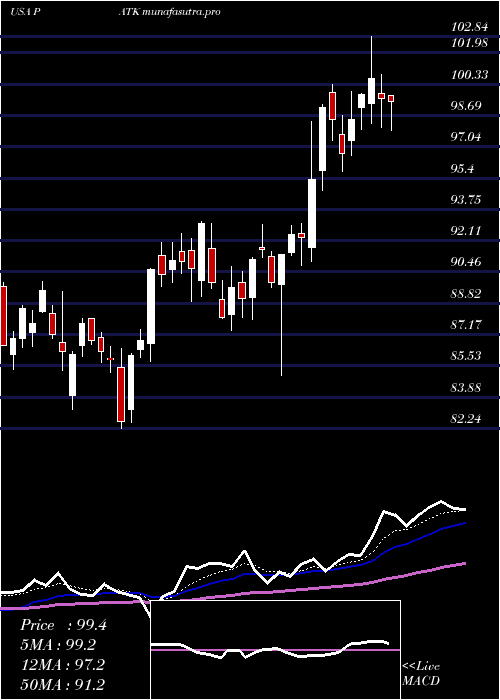Click the 88.82 price axis label

pos(466,293)
